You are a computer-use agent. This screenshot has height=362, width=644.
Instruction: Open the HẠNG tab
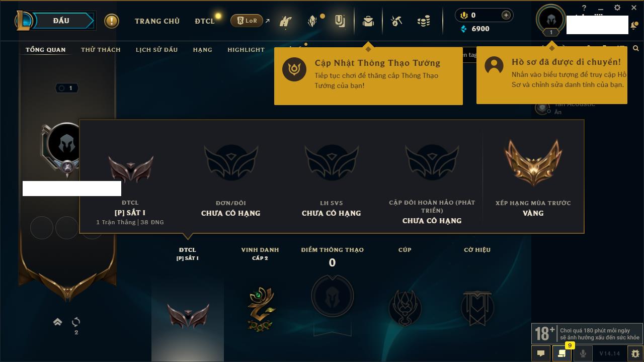pyautogui.click(x=202, y=49)
